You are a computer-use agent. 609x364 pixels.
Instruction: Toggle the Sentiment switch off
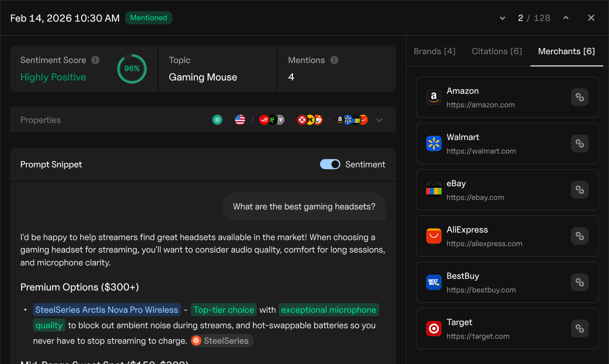(x=330, y=164)
